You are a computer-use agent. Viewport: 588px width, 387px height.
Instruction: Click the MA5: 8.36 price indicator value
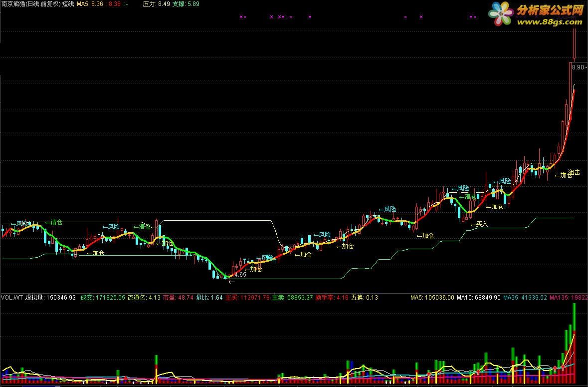click(90, 4)
